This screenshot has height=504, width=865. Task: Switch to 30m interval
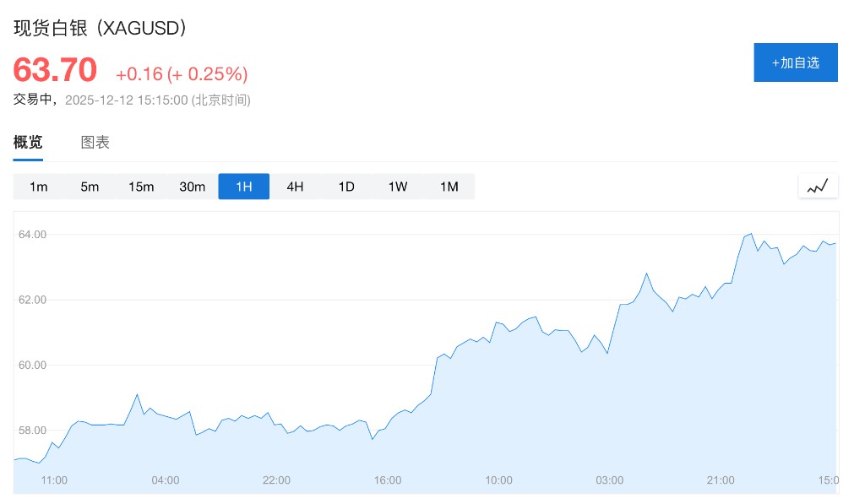pos(193,187)
